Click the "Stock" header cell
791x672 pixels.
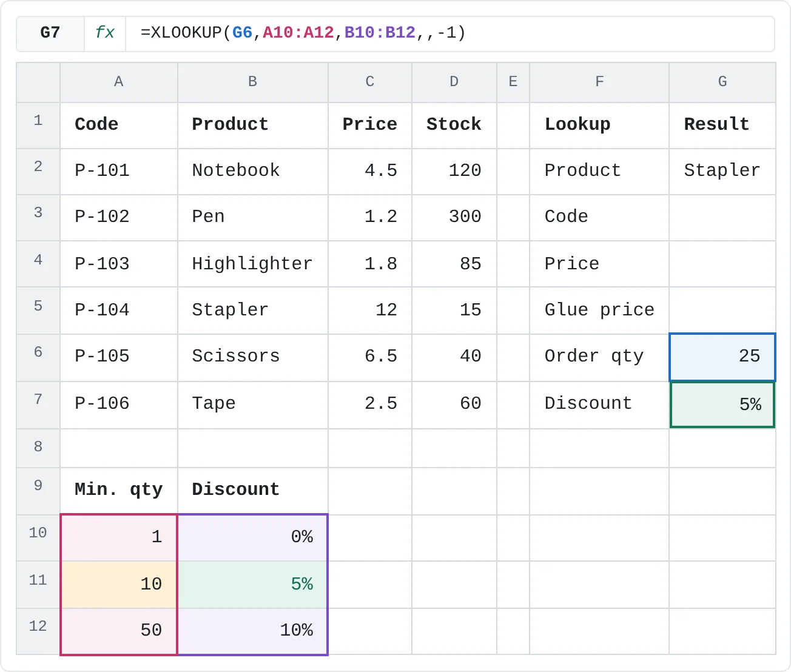click(454, 126)
